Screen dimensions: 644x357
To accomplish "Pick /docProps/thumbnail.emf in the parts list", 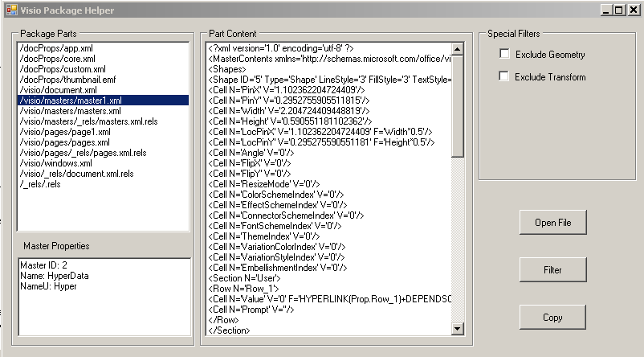I will 103,80.
